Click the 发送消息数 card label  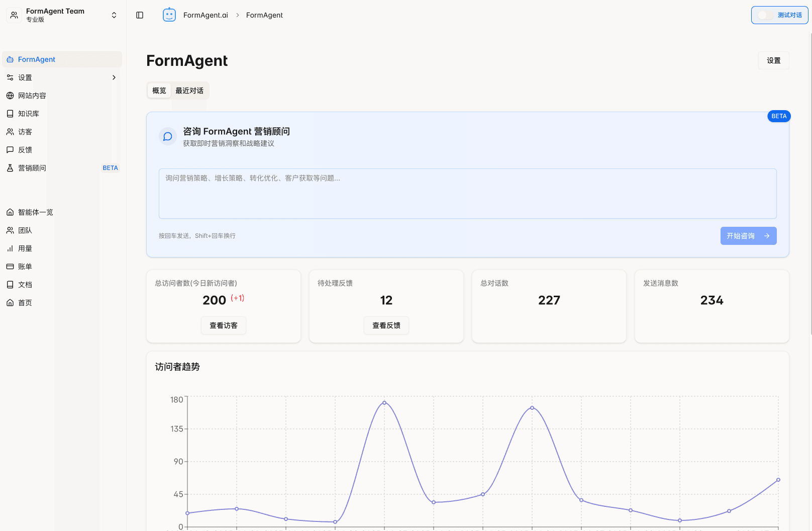coord(661,283)
